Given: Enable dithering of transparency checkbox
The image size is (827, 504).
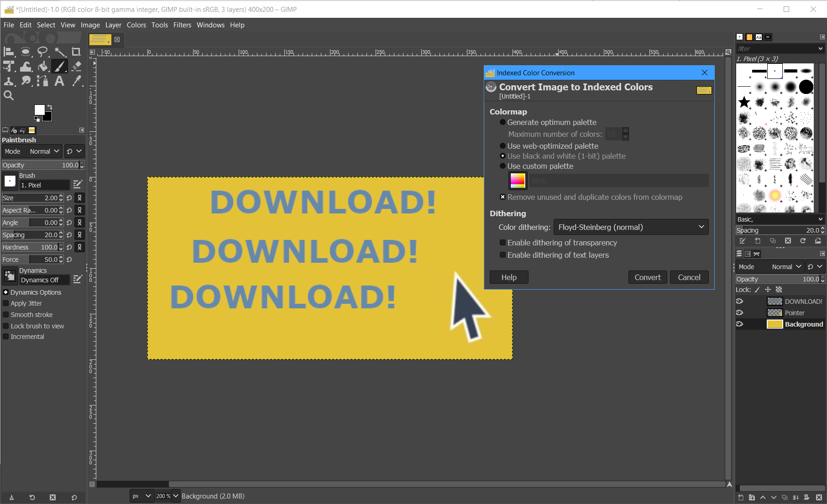Looking at the screenshot, I should [502, 243].
